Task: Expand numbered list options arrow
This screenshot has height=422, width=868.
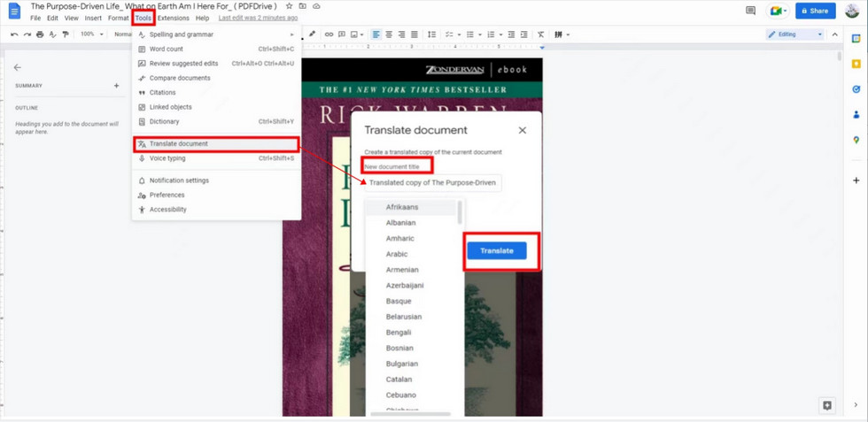Action: (x=500, y=35)
